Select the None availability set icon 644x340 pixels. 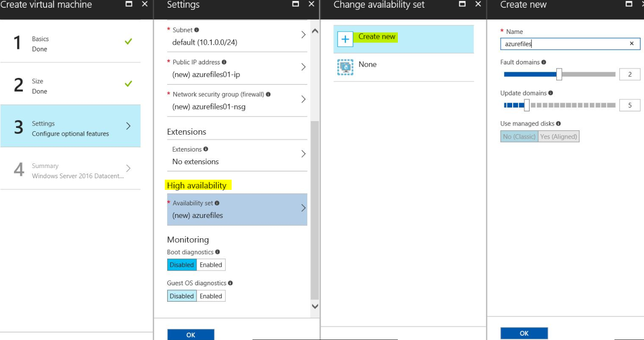pyautogui.click(x=345, y=64)
